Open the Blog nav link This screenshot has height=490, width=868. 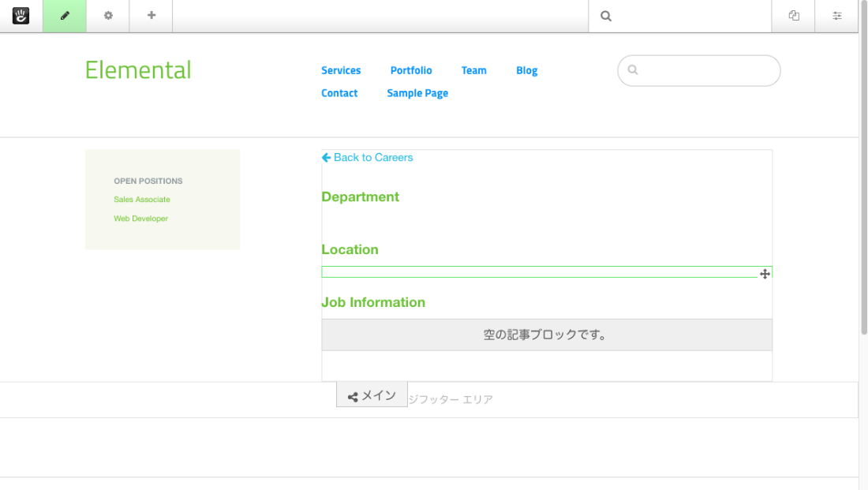coord(526,70)
